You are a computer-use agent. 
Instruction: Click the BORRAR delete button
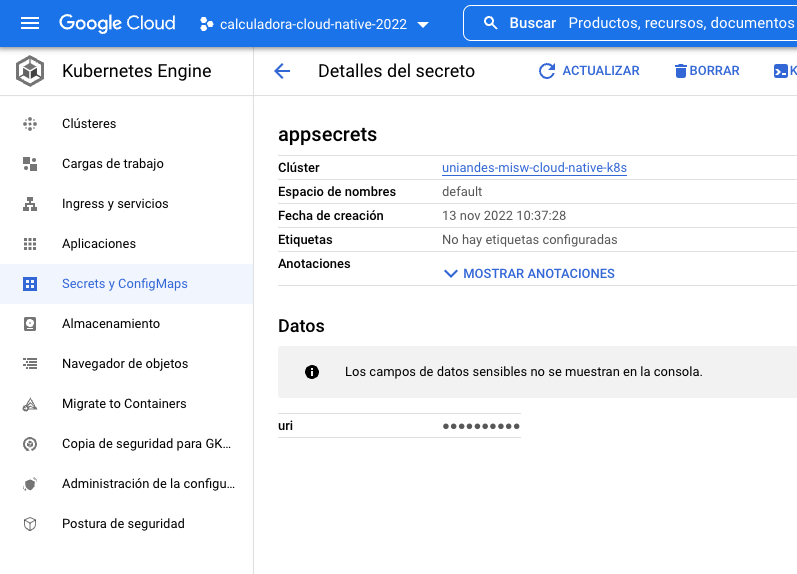(x=707, y=71)
